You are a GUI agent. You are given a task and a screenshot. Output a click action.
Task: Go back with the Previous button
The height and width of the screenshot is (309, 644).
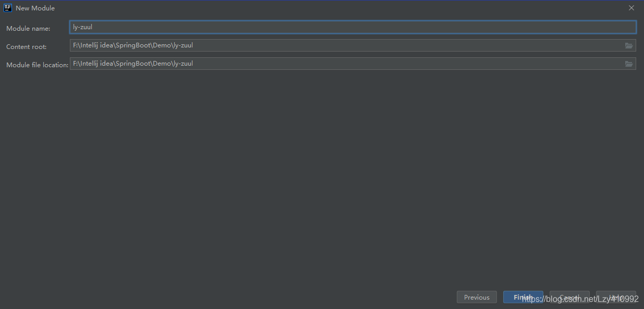click(x=477, y=297)
